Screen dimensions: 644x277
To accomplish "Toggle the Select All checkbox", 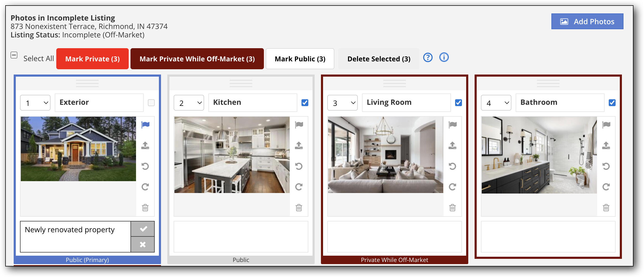I will (14, 55).
